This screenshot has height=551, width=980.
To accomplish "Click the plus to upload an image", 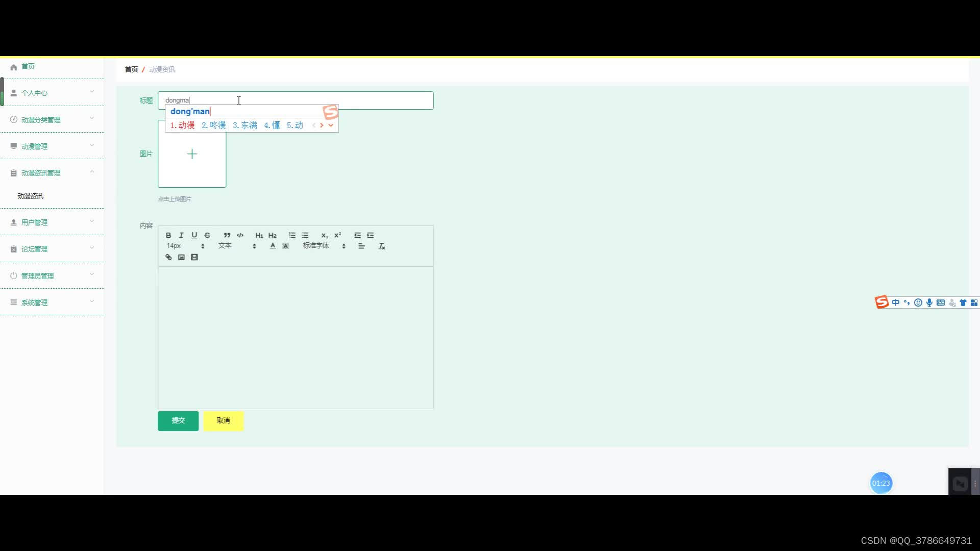I will (192, 154).
